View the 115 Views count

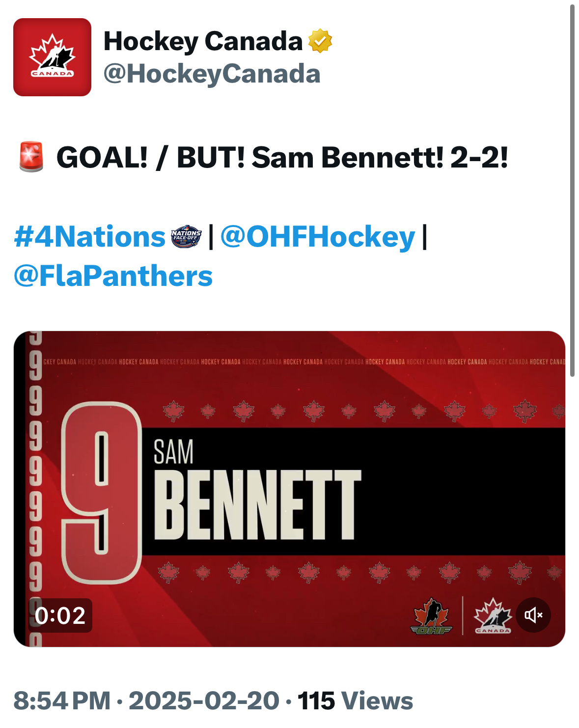[355, 700]
